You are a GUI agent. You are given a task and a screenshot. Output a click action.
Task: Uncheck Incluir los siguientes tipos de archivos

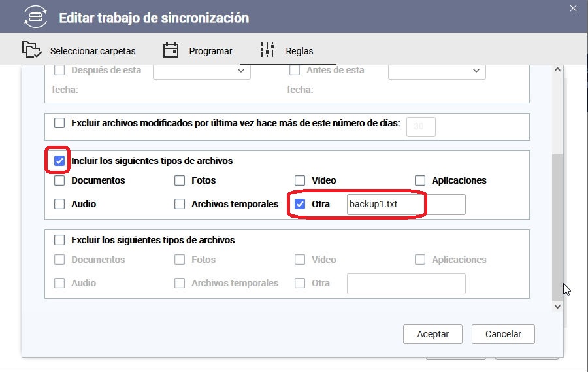tap(60, 161)
